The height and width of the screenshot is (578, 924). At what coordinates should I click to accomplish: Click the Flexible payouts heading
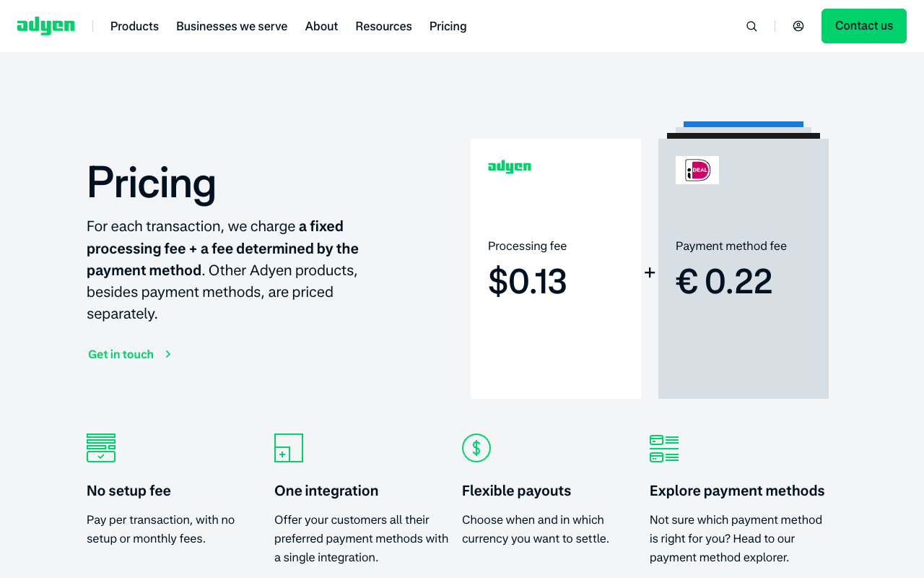point(516,491)
